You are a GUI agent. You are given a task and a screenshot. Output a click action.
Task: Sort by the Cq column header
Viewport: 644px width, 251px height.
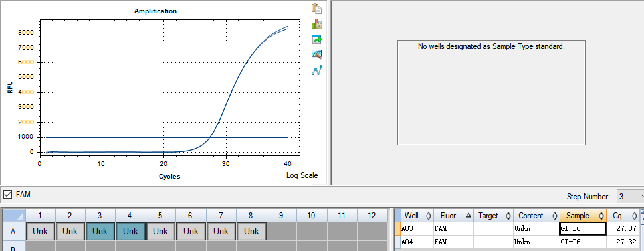click(622, 216)
